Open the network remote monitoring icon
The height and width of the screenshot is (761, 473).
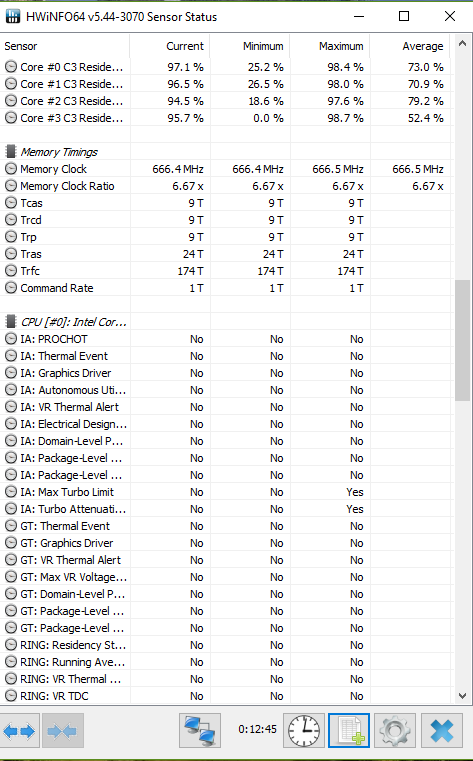[x=200, y=730]
